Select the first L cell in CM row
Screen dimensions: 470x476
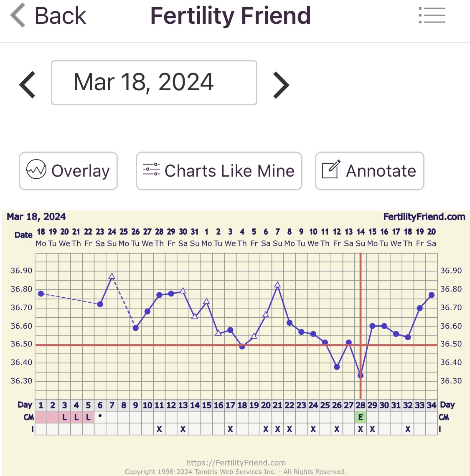pos(65,417)
